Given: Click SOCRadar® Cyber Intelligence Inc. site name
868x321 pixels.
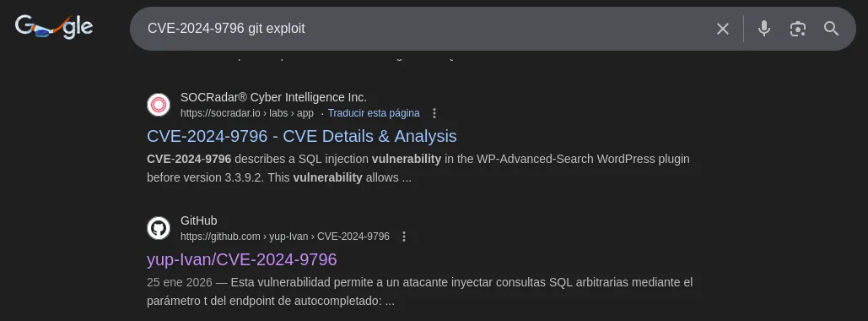Looking at the screenshot, I should 273,97.
